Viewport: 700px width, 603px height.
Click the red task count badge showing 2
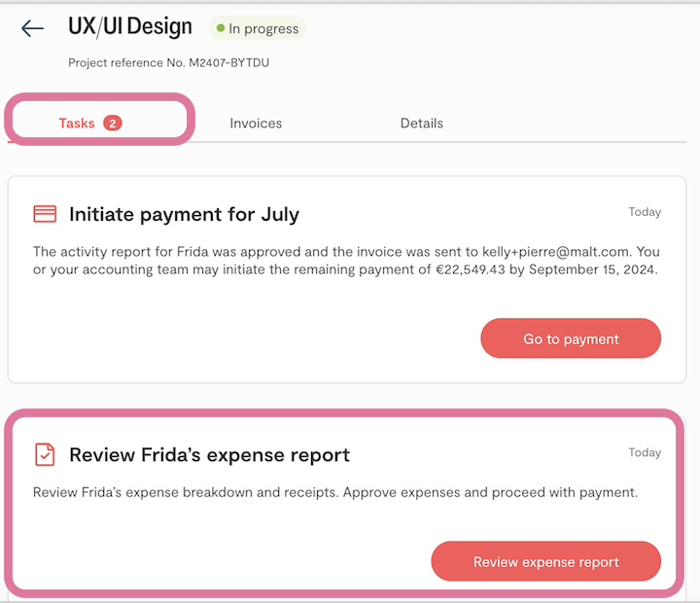tap(113, 124)
